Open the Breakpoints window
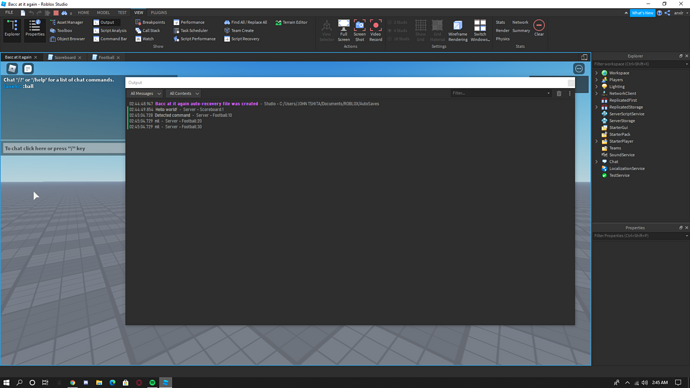Viewport: 690px width, 388px height. [150, 22]
